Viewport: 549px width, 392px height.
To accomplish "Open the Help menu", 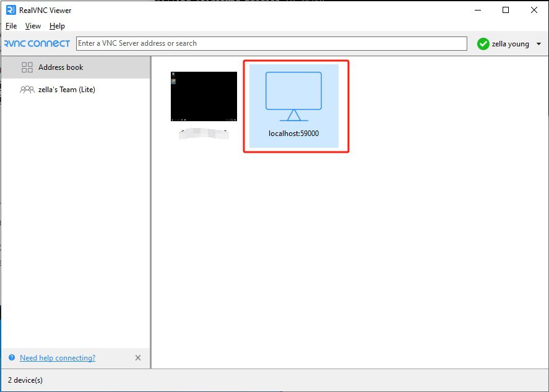I will 57,26.
